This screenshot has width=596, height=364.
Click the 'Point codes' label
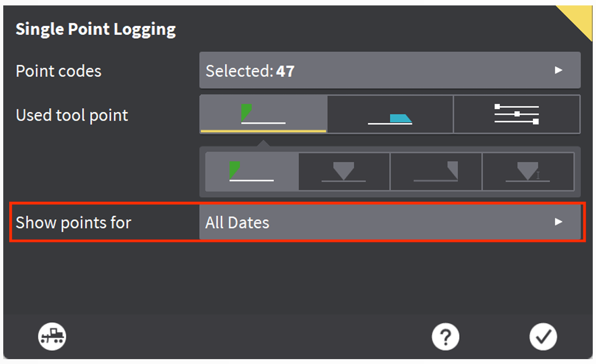59,71
